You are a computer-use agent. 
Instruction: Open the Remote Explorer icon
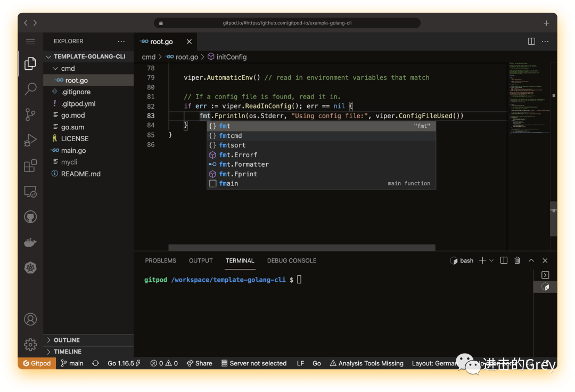click(30, 191)
